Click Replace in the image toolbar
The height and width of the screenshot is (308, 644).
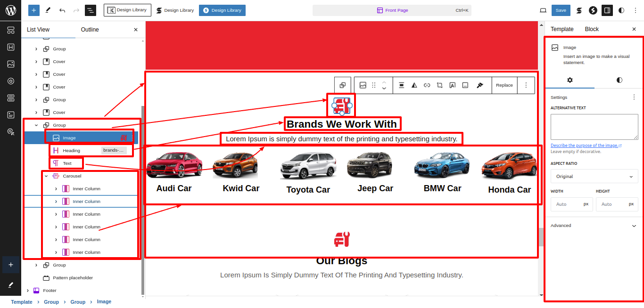pyautogui.click(x=504, y=85)
